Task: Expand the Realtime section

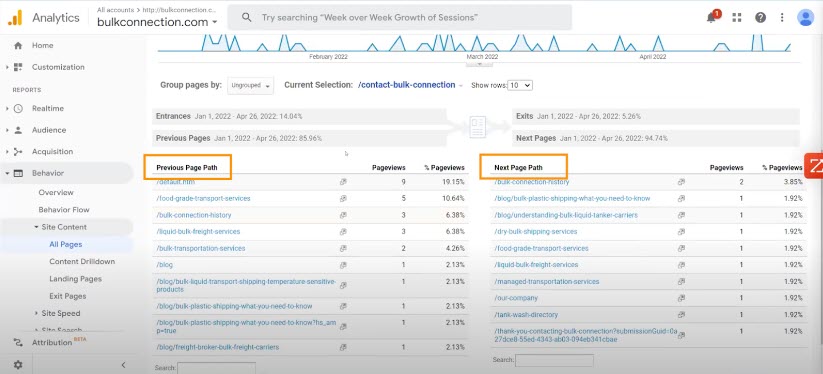Action: coord(7,109)
